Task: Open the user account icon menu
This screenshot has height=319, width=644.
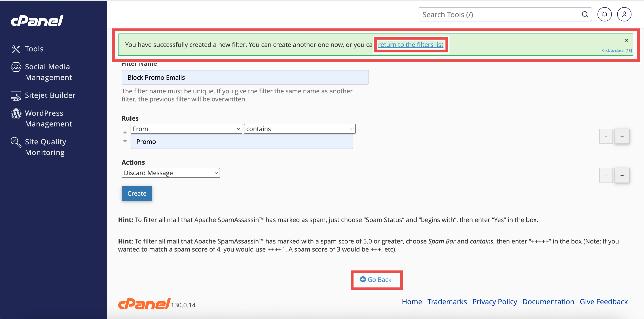Action: (x=624, y=15)
